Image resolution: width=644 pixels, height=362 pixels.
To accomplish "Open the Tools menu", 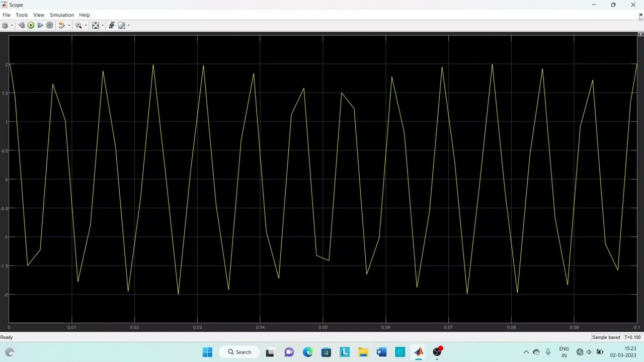I will [x=22, y=15].
